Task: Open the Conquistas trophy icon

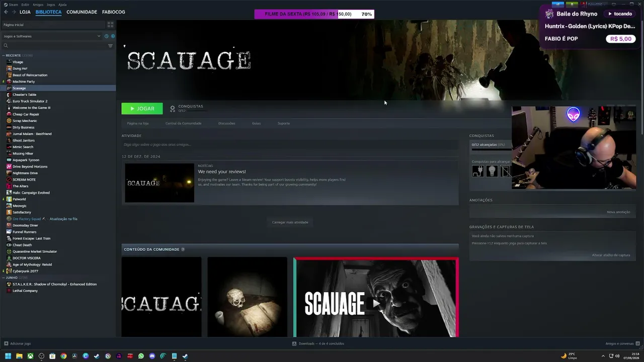Action: point(173,109)
